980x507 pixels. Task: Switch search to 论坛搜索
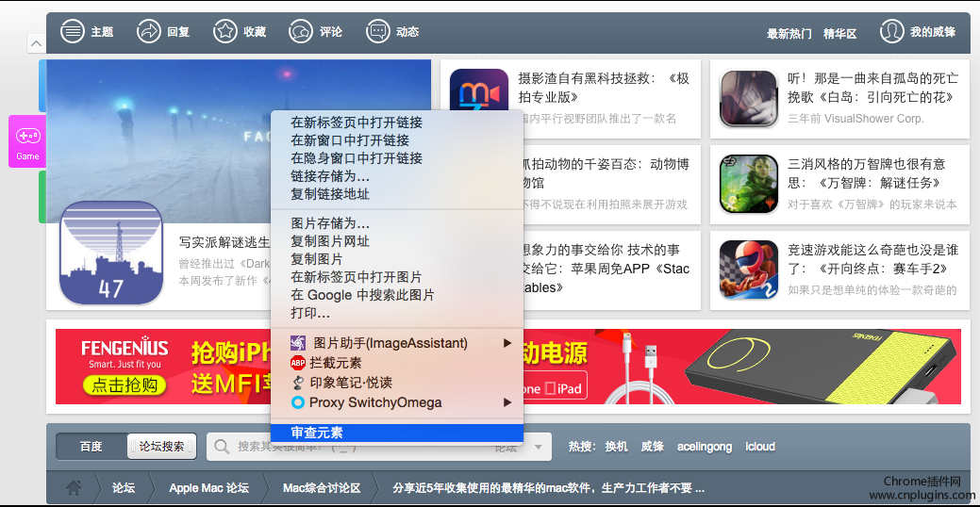tap(162, 447)
